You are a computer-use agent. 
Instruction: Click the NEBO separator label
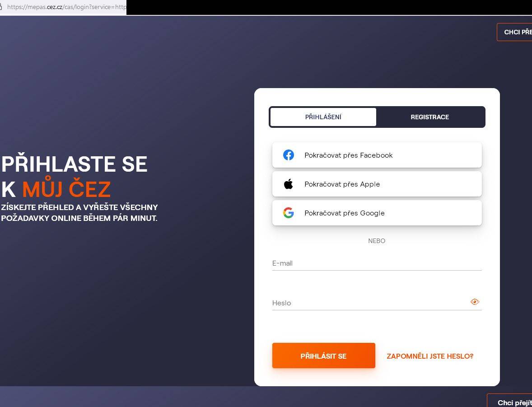tap(377, 241)
